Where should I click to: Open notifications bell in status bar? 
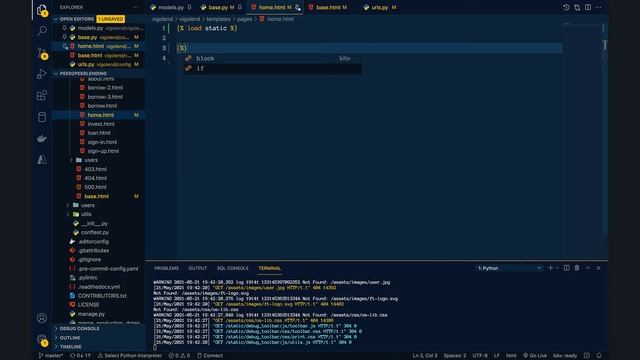(x=598, y=356)
